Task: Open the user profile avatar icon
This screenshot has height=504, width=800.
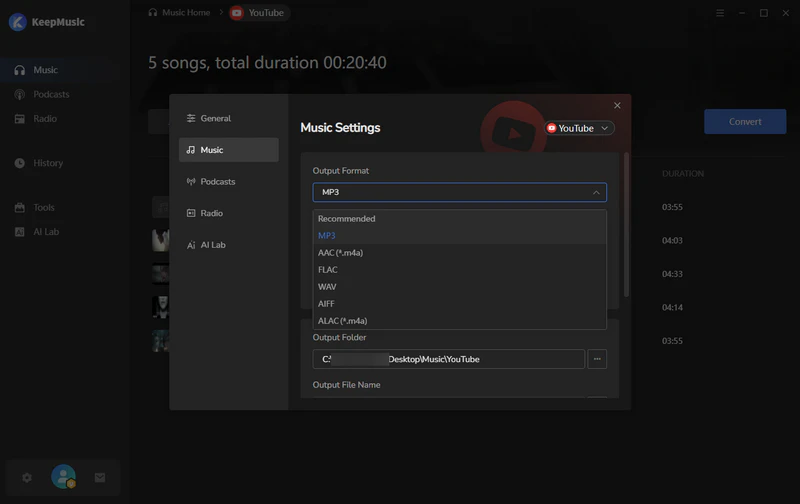Action: [x=63, y=477]
